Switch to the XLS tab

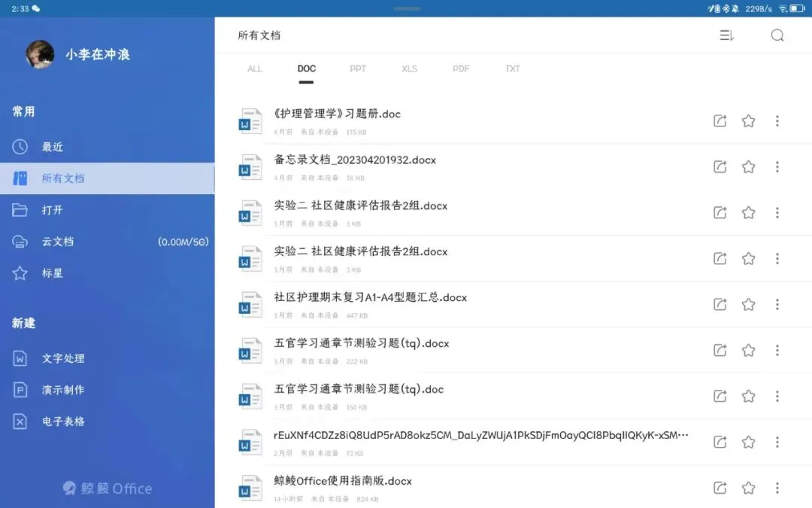click(x=409, y=69)
